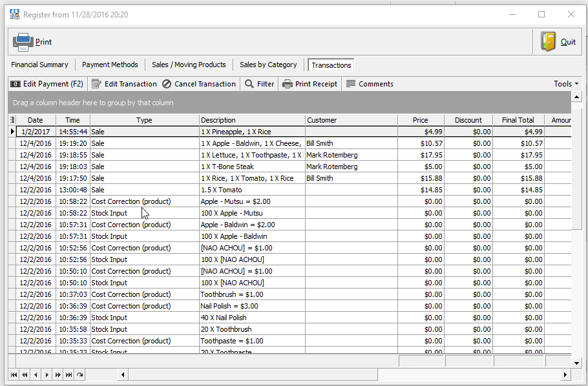
Task: Select the 1 X Apple - Baldwin, 1 X Cheese sale
Action: (289, 143)
